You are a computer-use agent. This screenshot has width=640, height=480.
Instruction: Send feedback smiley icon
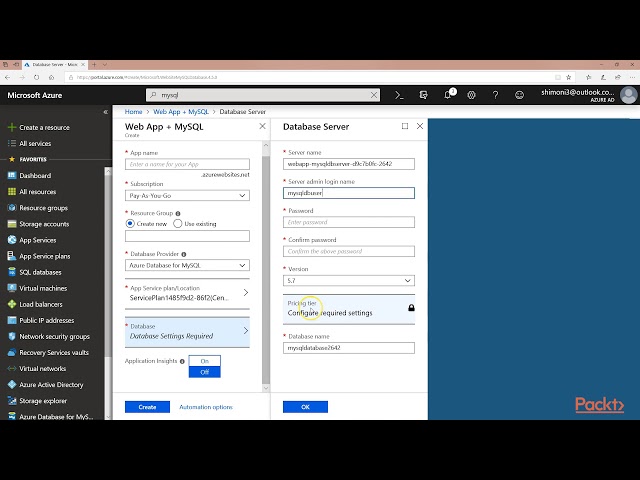coord(519,95)
